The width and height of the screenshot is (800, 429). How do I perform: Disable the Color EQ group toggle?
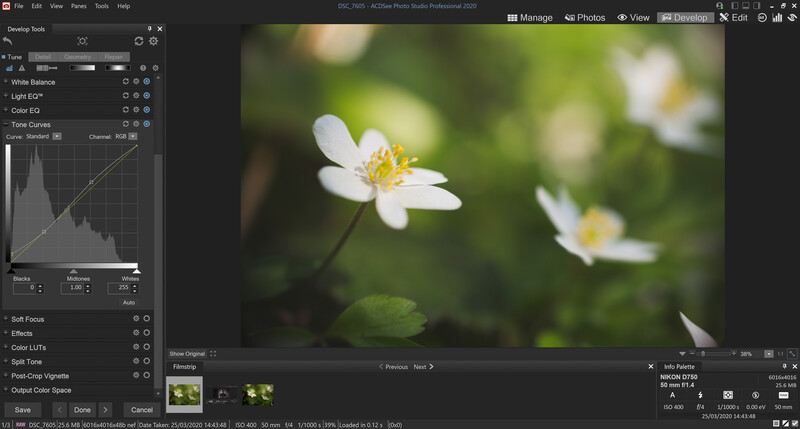pos(146,110)
